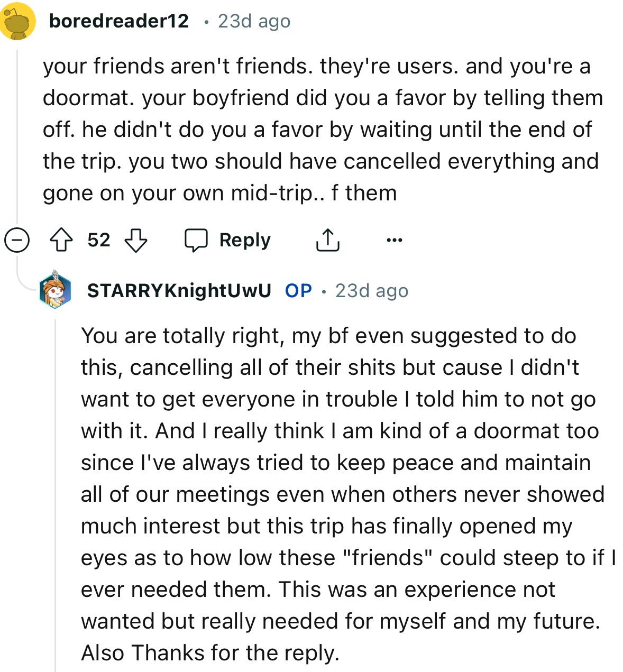This screenshot has width=623, height=672.
Task: Click STARRYKnightUwU's snoo avatar
Action: click(x=55, y=290)
